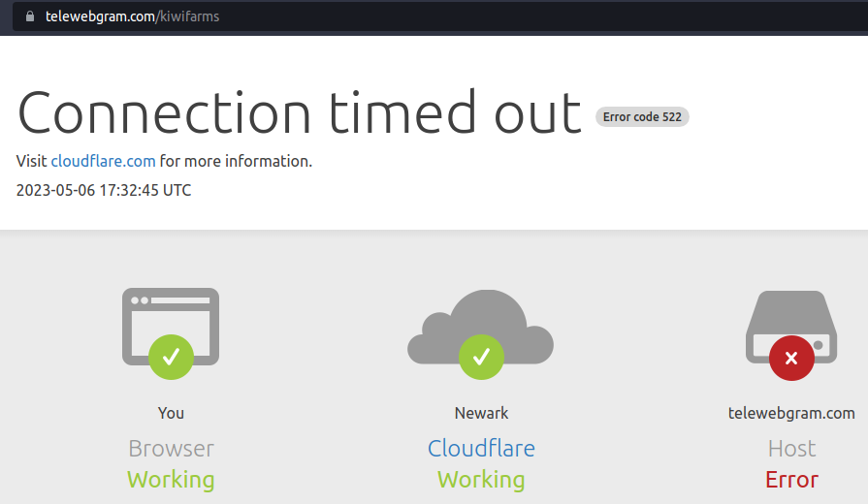Image resolution: width=868 pixels, height=504 pixels.
Task: Open the cloudflare.com link
Action: 103,161
